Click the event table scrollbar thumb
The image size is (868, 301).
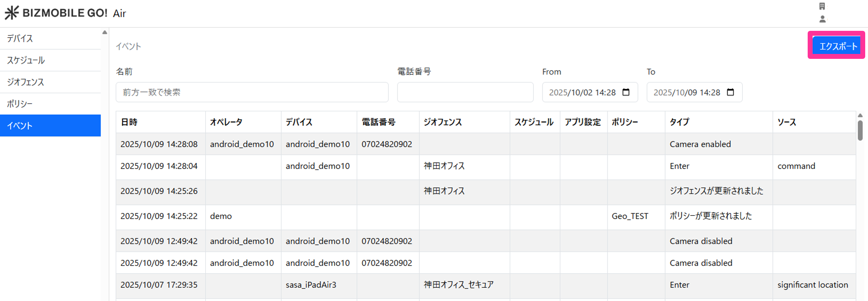pyautogui.click(x=860, y=130)
